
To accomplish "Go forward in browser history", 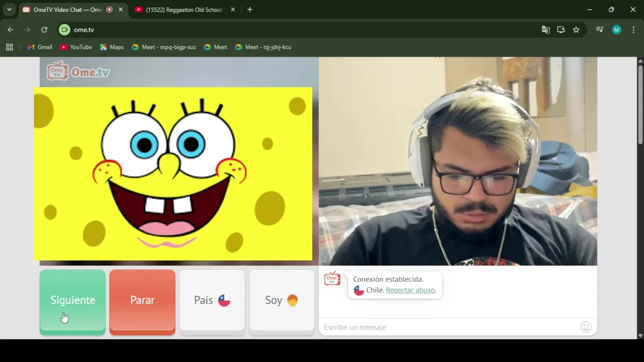I will tap(27, 30).
